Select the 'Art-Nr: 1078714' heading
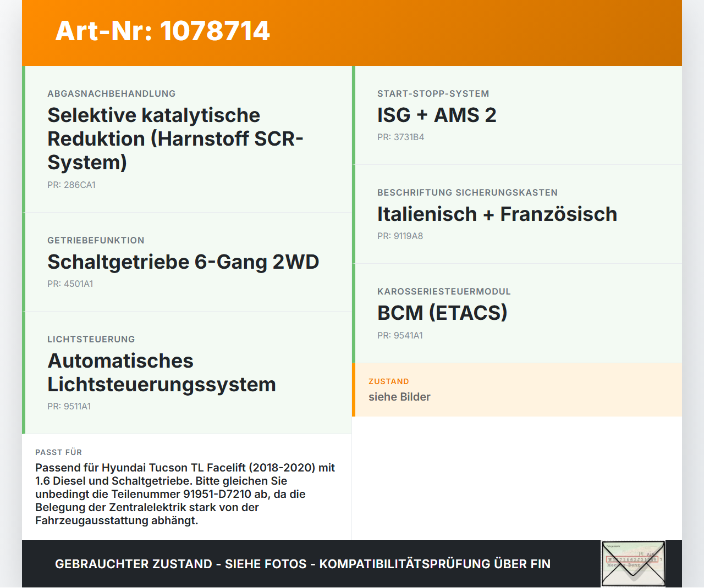Screen dimensions: 704x588 pos(163,31)
